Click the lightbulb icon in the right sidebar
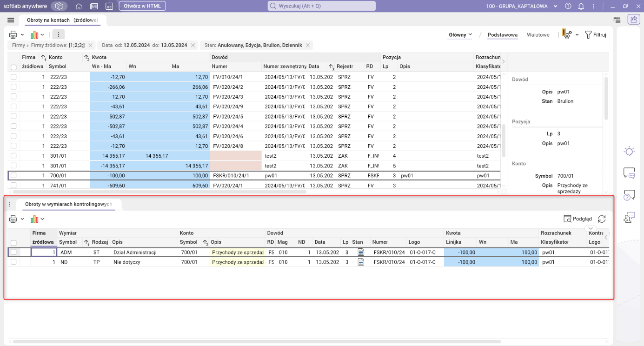Viewport: 644px width, 346px height. click(x=629, y=151)
